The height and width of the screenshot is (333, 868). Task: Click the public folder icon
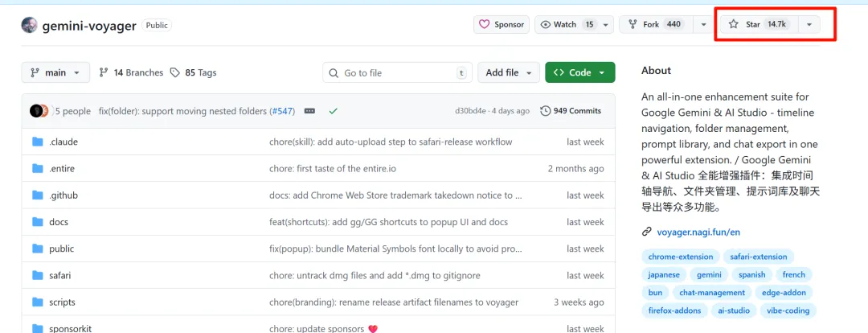pos(38,249)
